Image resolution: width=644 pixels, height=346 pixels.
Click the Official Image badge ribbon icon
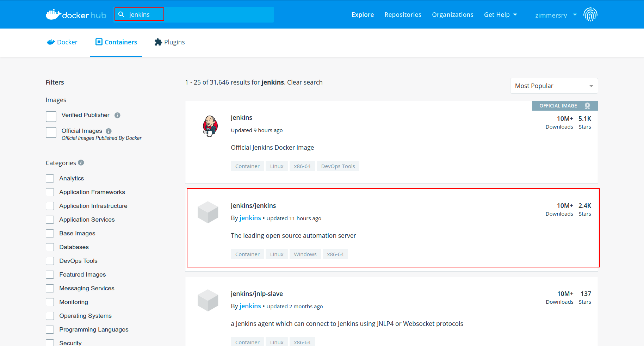pyautogui.click(x=587, y=106)
